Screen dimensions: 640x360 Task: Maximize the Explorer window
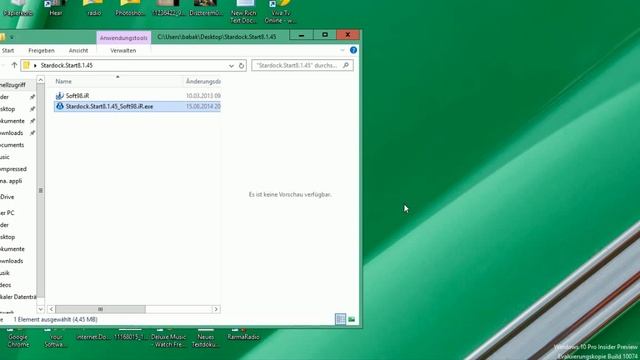click(325, 35)
